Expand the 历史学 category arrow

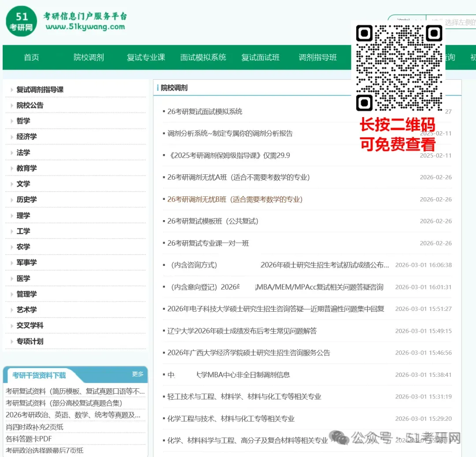point(12,199)
